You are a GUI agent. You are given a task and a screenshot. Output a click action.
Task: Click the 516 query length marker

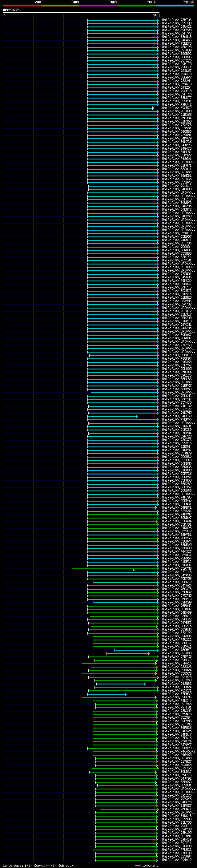(x=155, y=15)
